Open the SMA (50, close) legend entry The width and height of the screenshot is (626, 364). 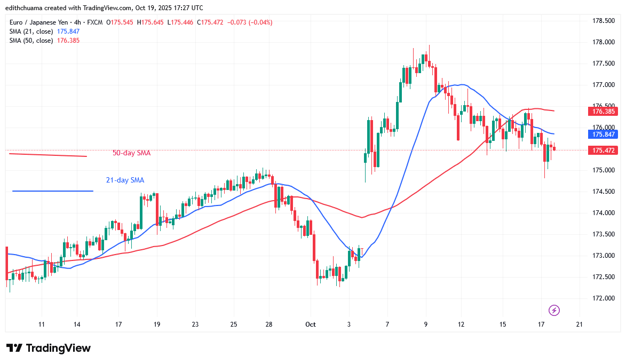coord(31,41)
